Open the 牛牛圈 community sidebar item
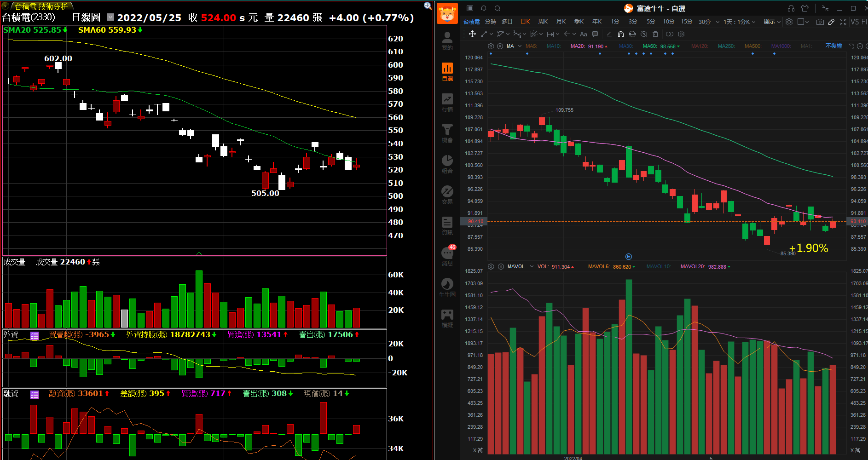The height and width of the screenshot is (460, 868). [447, 287]
